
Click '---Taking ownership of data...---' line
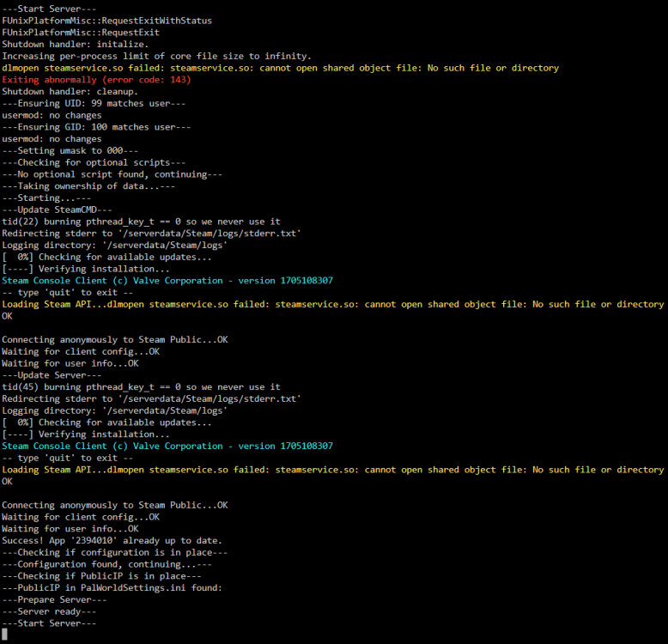[88, 186]
